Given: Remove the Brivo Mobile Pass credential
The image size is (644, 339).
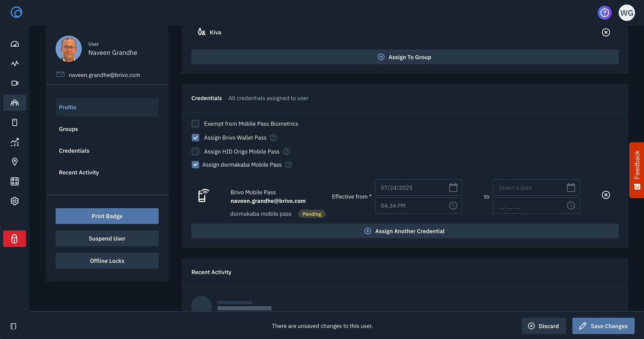Looking at the screenshot, I should pos(606,195).
